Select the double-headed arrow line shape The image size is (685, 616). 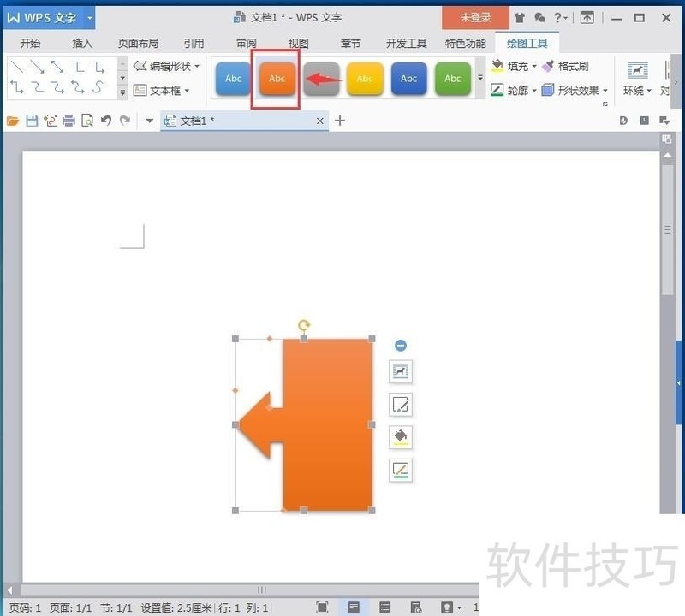coord(57,67)
